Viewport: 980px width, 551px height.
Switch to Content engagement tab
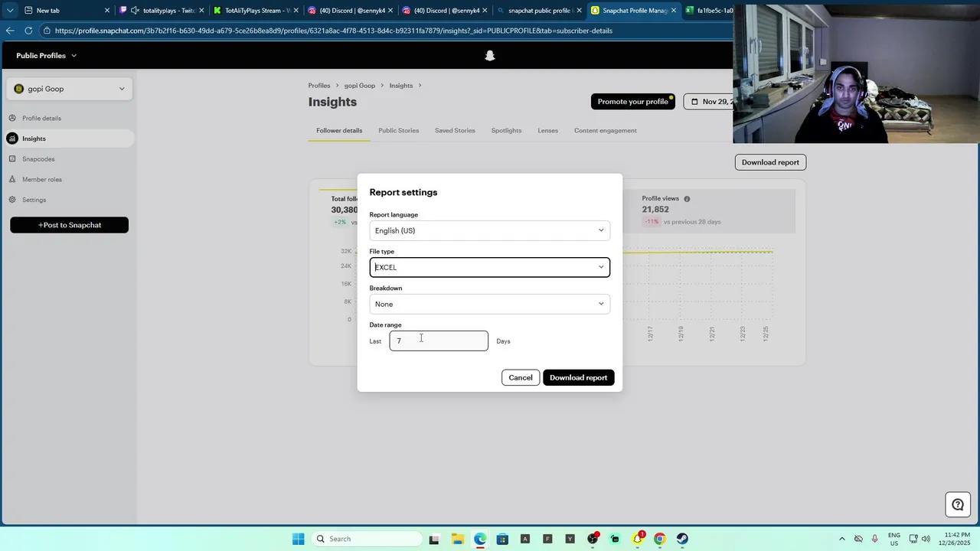click(605, 130)
